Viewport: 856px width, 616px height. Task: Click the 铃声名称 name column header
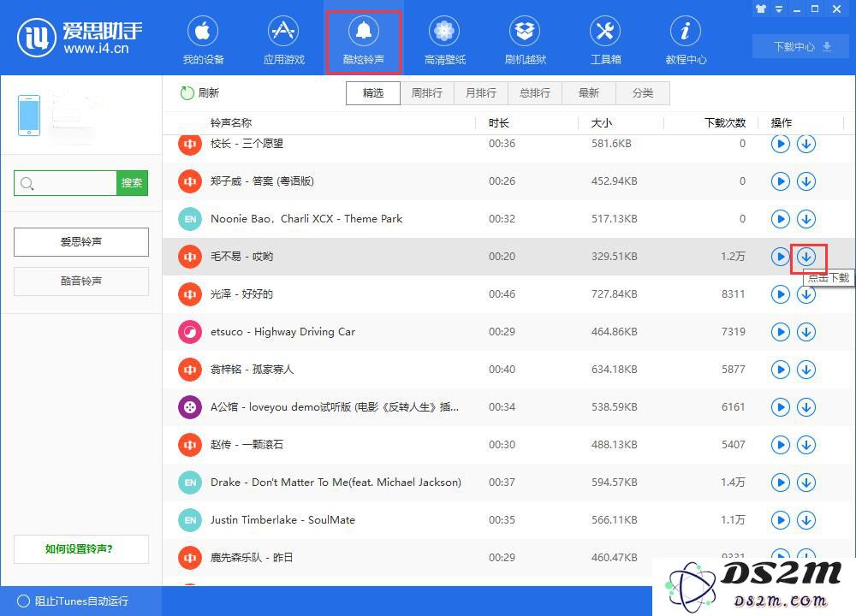tap(231, 122)
